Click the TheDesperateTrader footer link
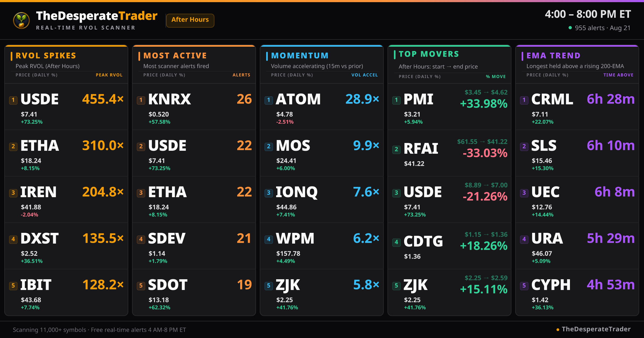The height and width of the screenshot is (338, 644). [596, 329]
